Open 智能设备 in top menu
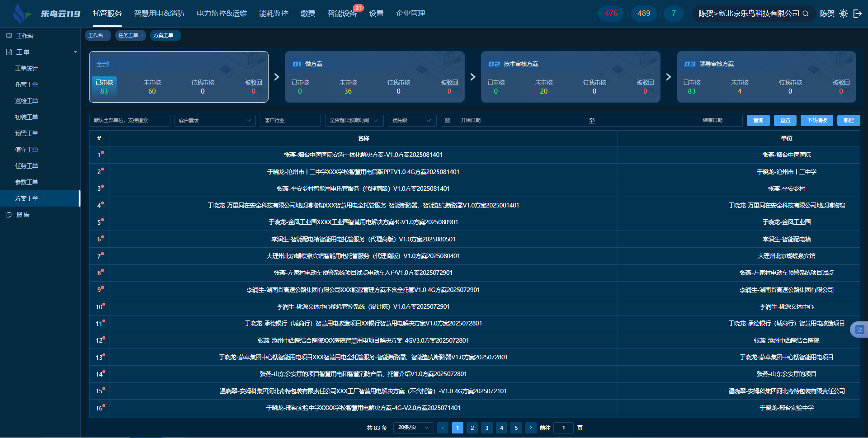Screen dimensions: 868x438 pos(342,14)
